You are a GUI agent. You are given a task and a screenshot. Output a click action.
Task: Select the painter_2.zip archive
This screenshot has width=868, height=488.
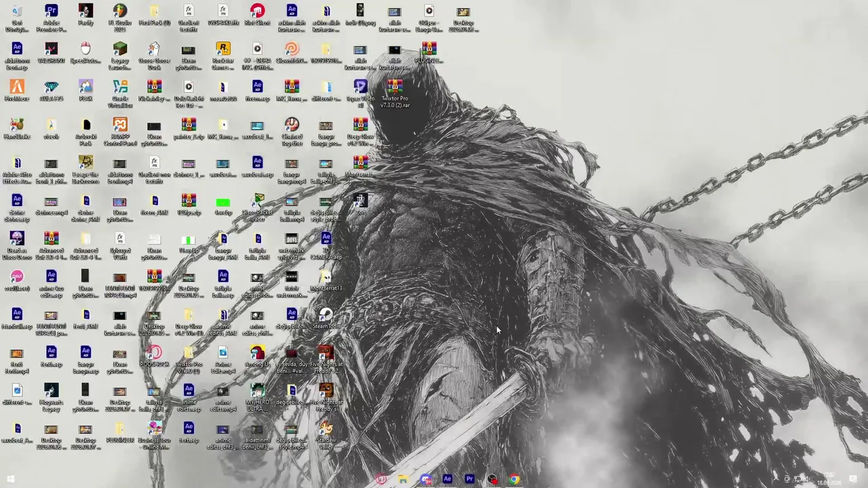coord(189,129)
